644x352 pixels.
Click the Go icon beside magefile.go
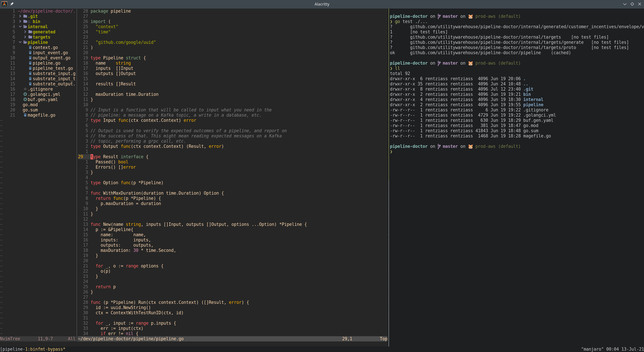[25, 115]
